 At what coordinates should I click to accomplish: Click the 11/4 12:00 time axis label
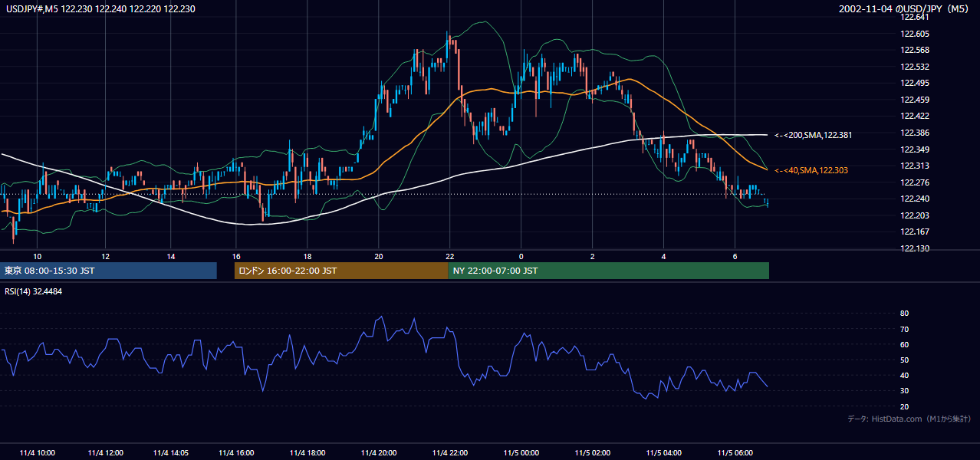point(105,453)
